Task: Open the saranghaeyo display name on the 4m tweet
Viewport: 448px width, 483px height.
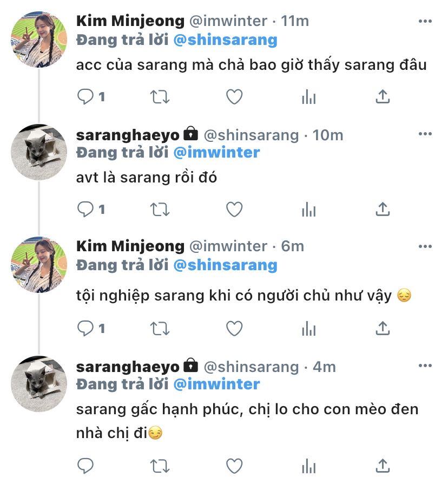Action: coord(128,367)
